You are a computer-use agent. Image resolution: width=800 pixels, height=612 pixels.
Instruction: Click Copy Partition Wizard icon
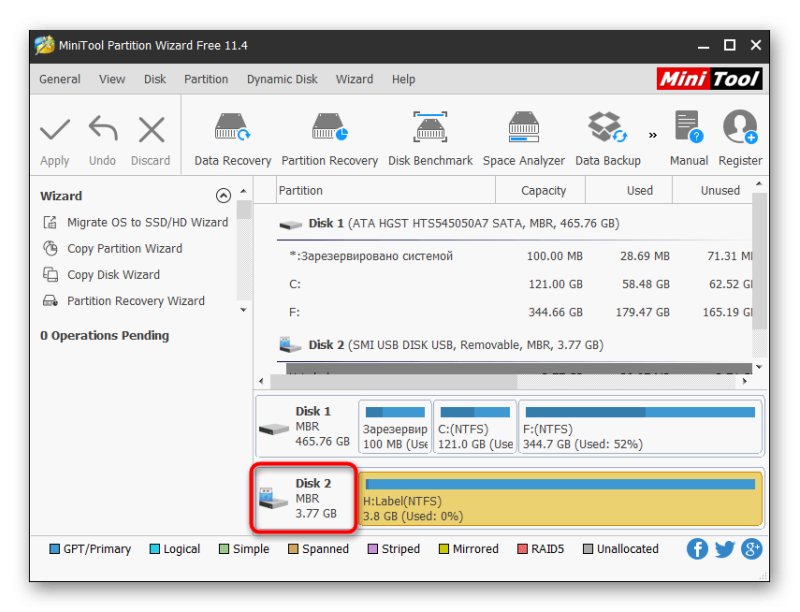(x=50, y=248)
